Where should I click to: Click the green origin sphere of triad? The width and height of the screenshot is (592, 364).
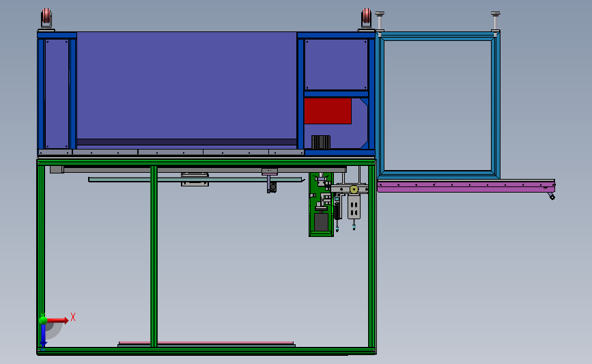[43, 320]
